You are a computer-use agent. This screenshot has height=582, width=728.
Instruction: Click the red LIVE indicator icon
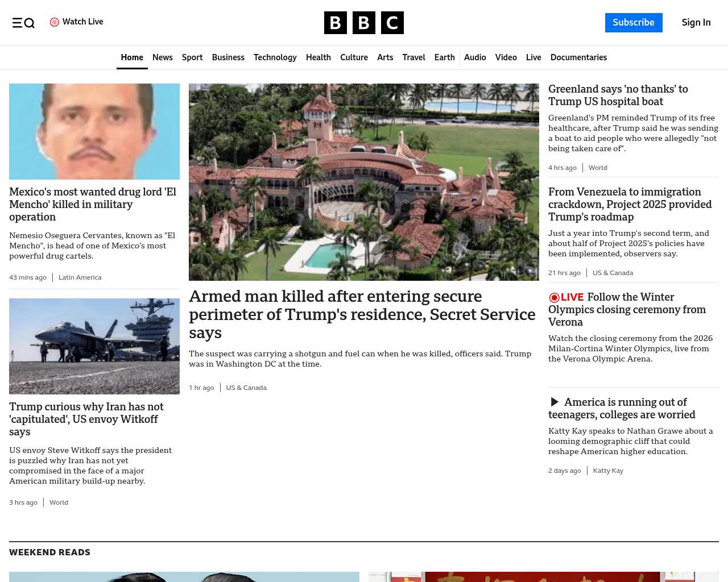(555, 297)
